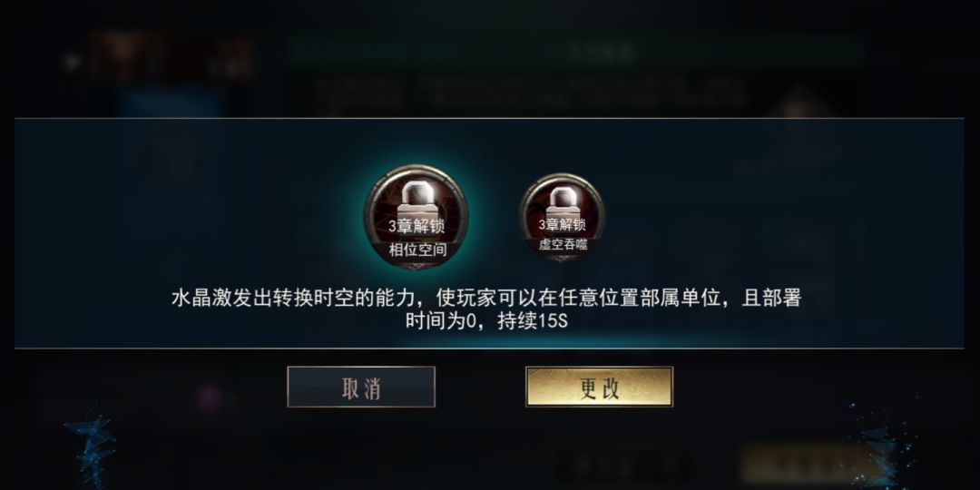Click the blurred purple icon behind the dialog
This screenshot has height=490, width=980.
point(210,397)
